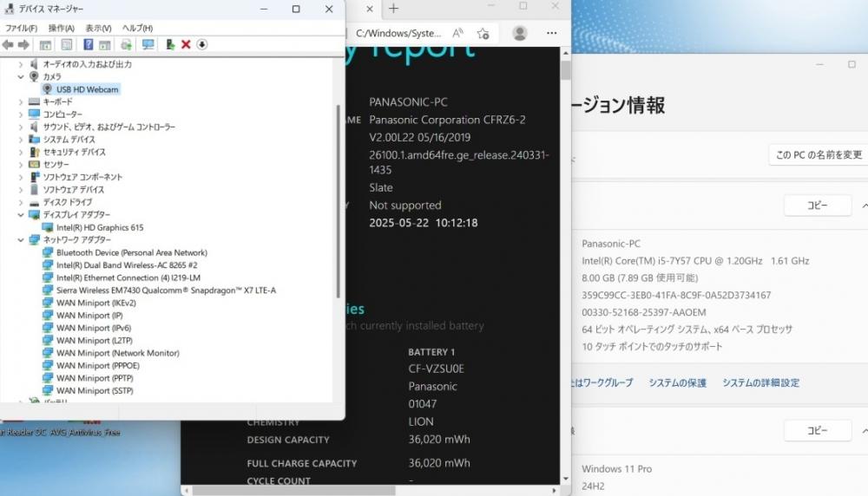
Task: Select WAN Miniport (Network Monitor)
Action: tap(117, 353)
